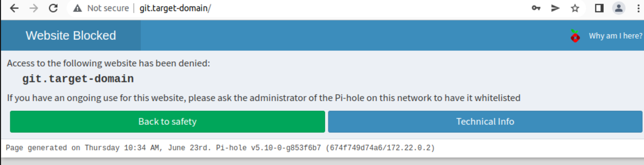The image size is (644, 165).
Task: Open the saved passwords key icon
Action: 536,8
